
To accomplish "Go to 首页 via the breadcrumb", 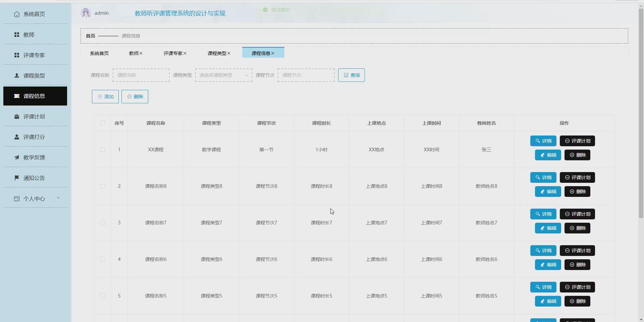I will pos(91,36).
